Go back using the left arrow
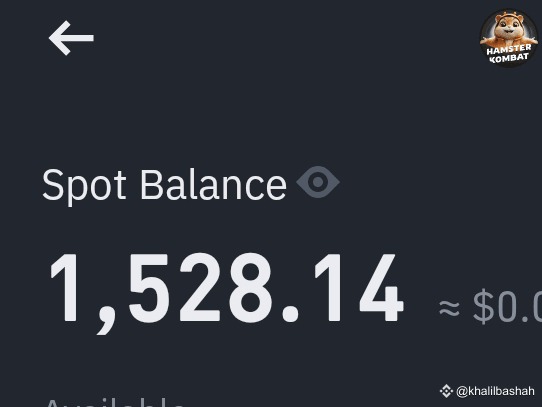The width and height of the screenshot is (542, 407). [71, 38]
